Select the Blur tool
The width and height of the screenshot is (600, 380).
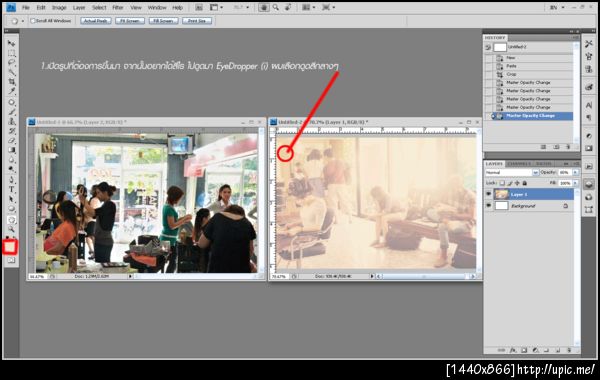[x=11, y=160]
